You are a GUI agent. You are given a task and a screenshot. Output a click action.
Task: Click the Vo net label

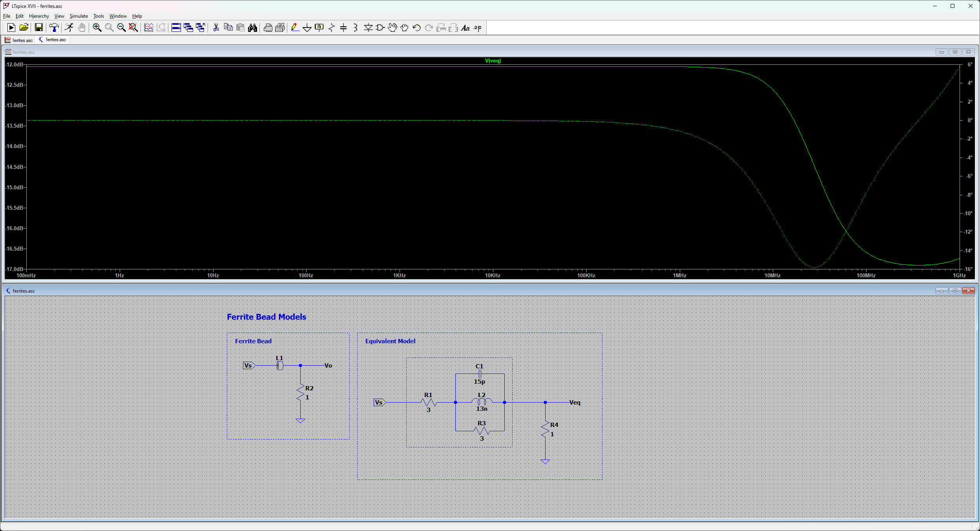(328, 366)
